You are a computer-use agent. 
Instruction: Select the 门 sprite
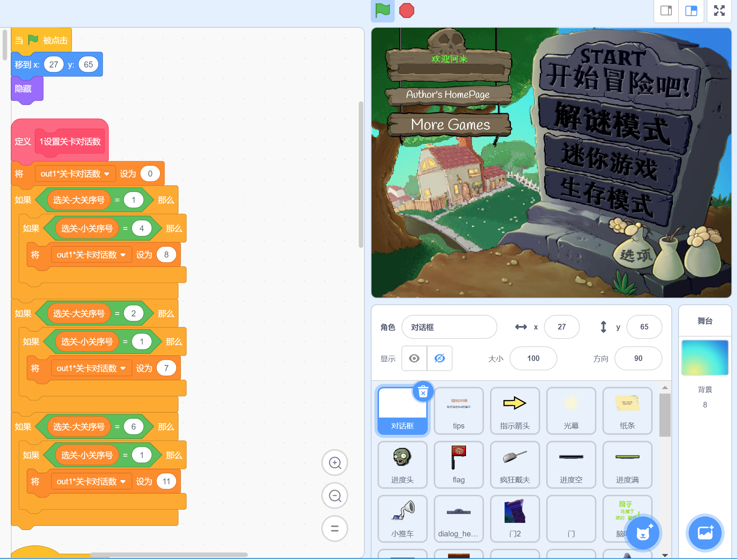tap(571, 519)
